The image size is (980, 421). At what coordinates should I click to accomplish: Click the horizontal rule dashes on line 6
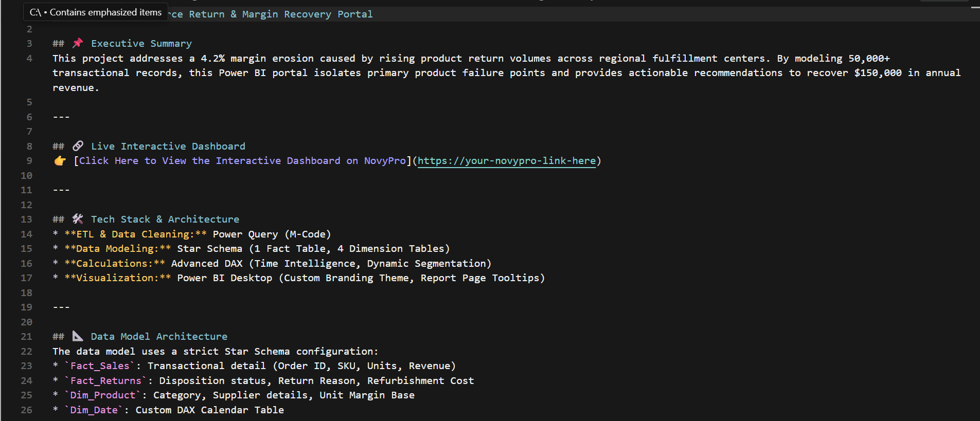coord(61,117)
